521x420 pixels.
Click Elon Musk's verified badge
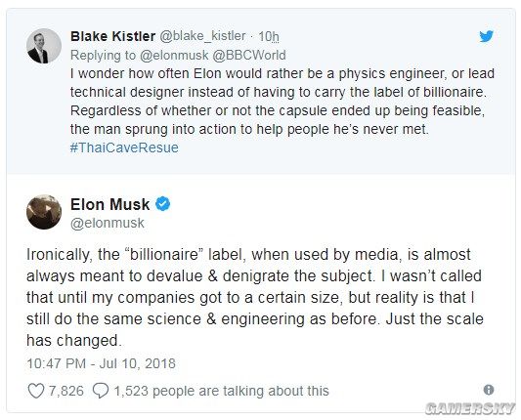[x=163, y=204]
